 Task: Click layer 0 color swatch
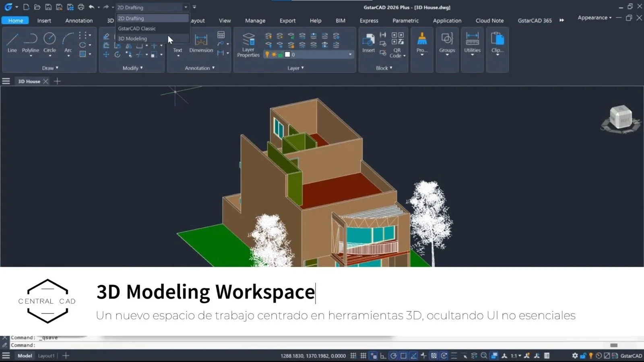[287, 54]
